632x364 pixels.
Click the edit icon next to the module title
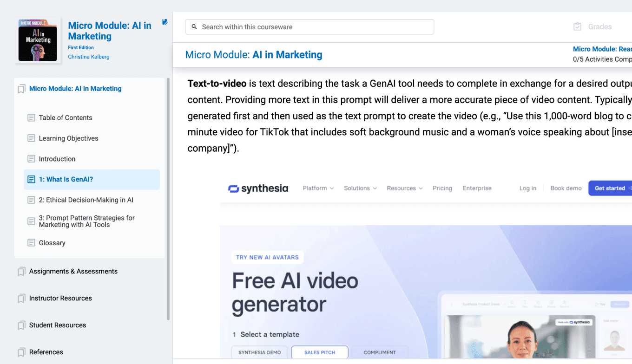[165, 22]
